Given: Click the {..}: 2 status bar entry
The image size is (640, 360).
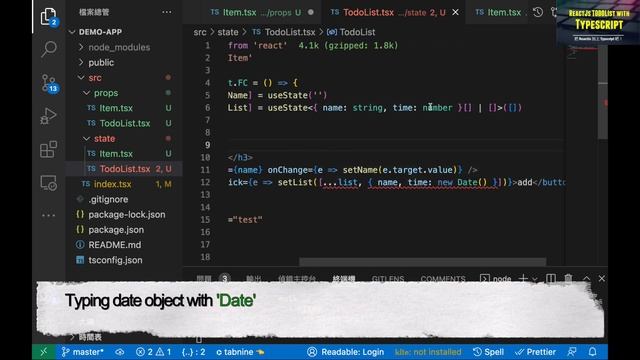Looking at the screenshot, I should (193, 352).
